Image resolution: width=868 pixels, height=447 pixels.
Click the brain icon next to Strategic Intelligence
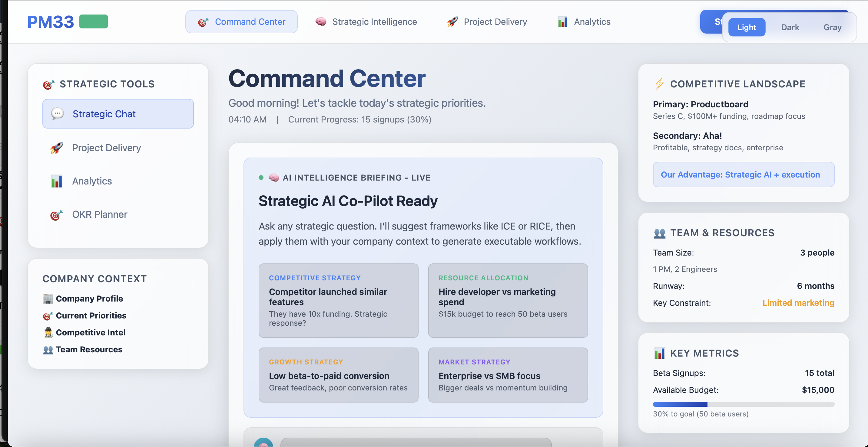tap(321, 21)
